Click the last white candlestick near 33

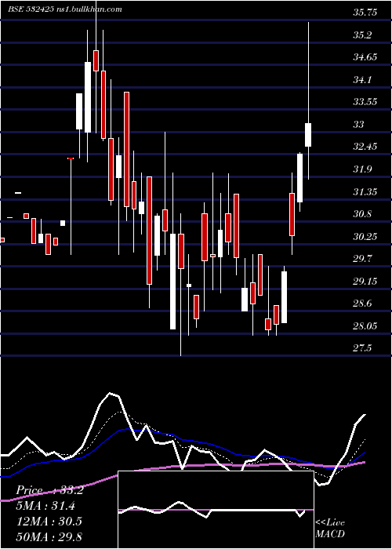click(x=308, y=135)
